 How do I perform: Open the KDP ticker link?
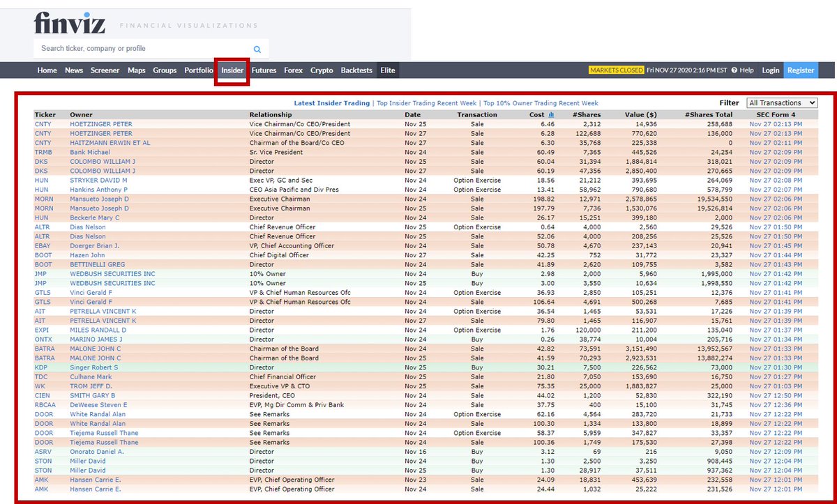(x=41, y=367)
